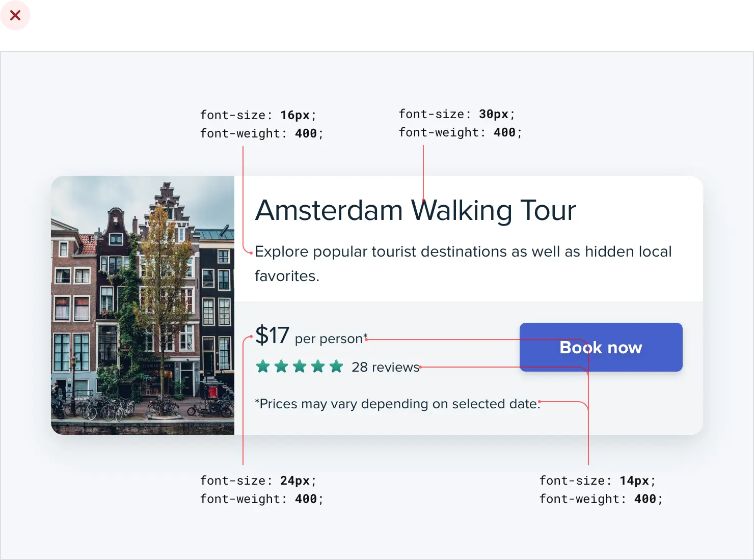Viewport: 754px width, 560px height.
Task: Click the third green rating star
Action: [300, 367]
